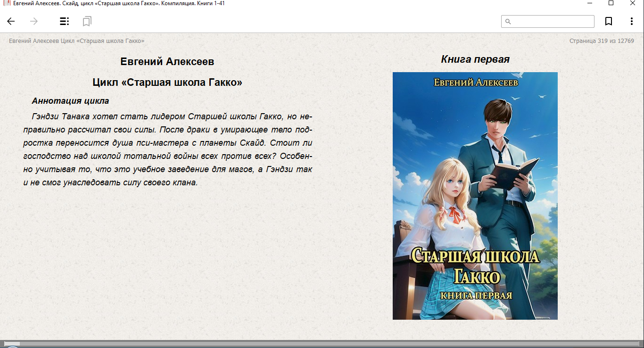The image size is (644, 348).
Task: Click the book app icon in title bar
Action: pyautogui.click(x=7, y=3)
